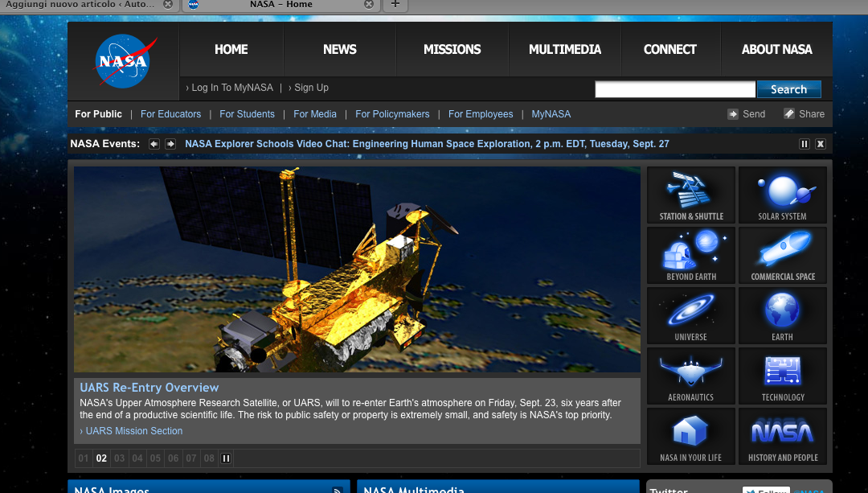The width and height of the screenshot is (868, 493).
Task: Pause the NASA Events ticker
Action: pyautogui.click(x=805, y=144)
